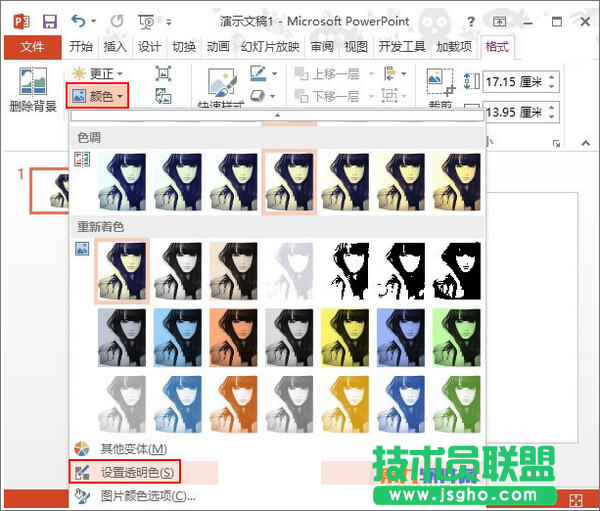This screenshot has width=600, height=511.
Task: Open Customize Quick Access Toolbar dropdown
Action: pyautogui.click(x=169, y=22)
